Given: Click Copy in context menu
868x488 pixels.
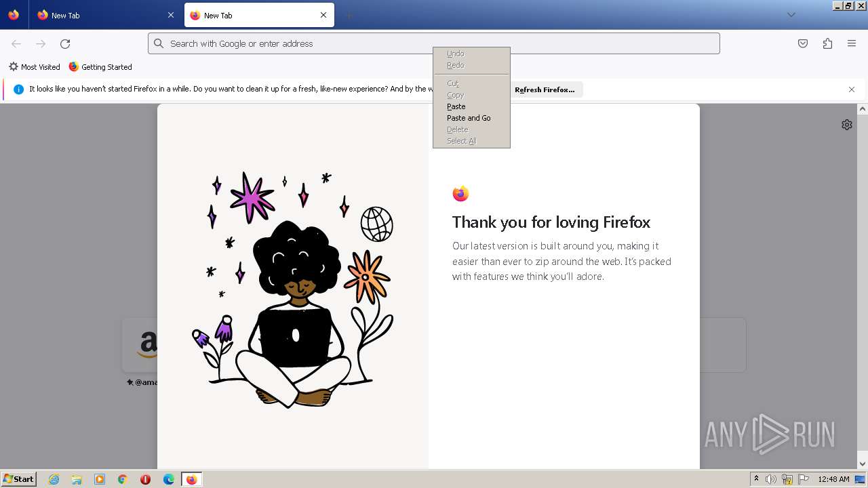Looking at the screenshot, I should [x=471, y=95].
